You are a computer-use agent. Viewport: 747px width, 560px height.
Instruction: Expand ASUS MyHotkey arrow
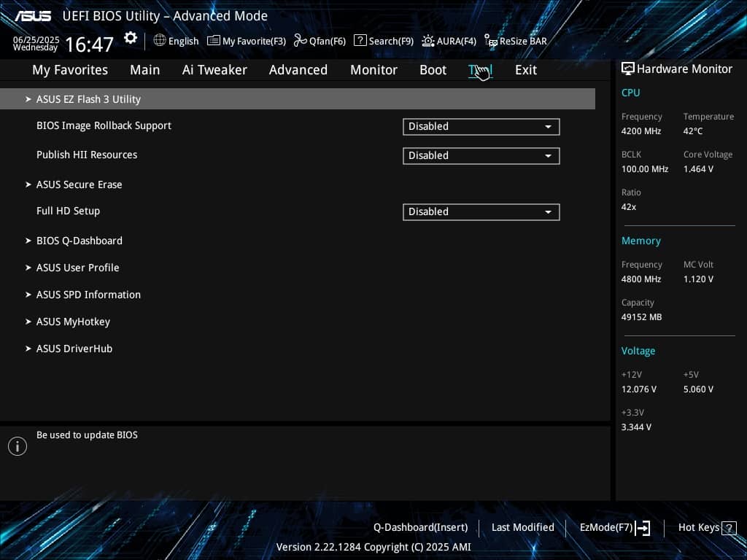point(28,322)
